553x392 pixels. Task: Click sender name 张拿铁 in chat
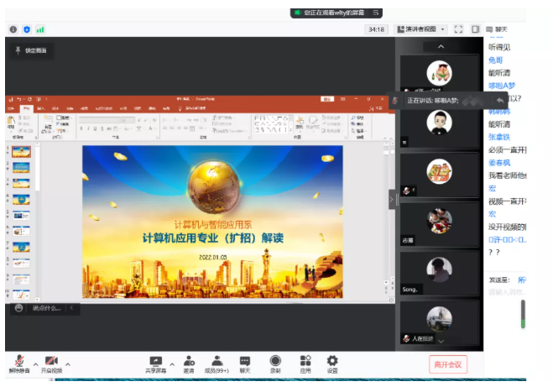(499, 137)
